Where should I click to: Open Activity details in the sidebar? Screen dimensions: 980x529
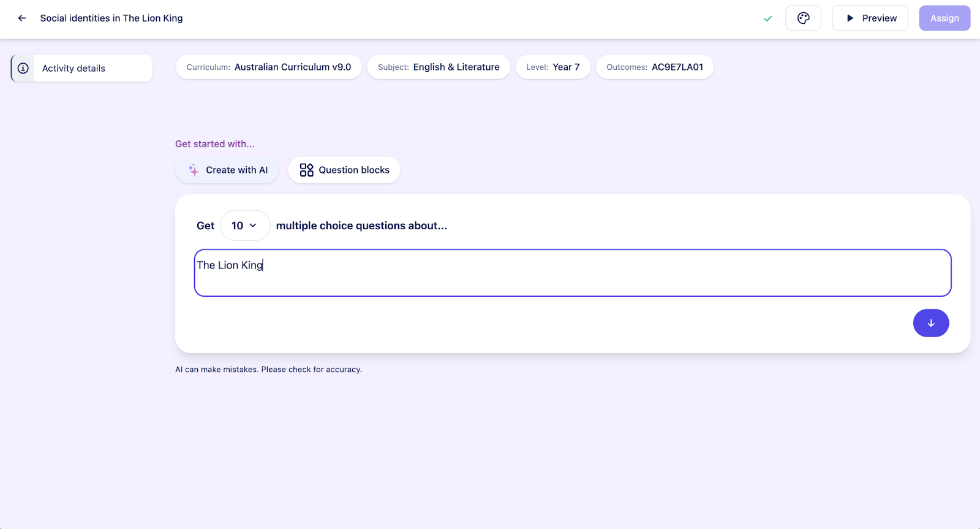pos(82,68)
